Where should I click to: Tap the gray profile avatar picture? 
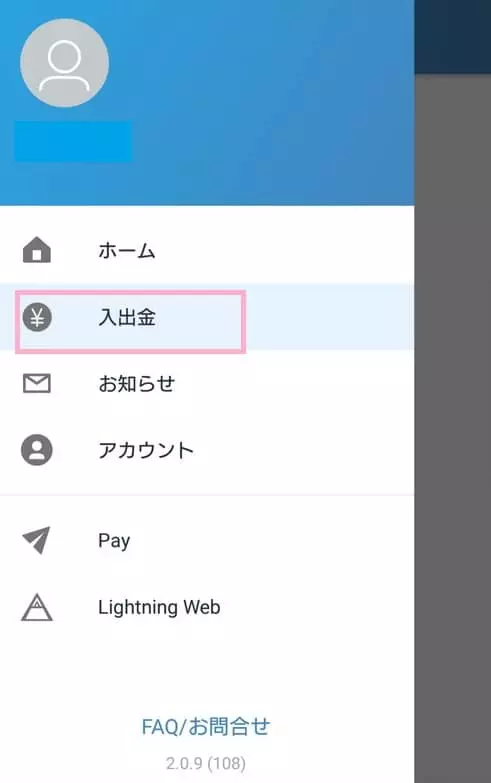pos(64,63)
